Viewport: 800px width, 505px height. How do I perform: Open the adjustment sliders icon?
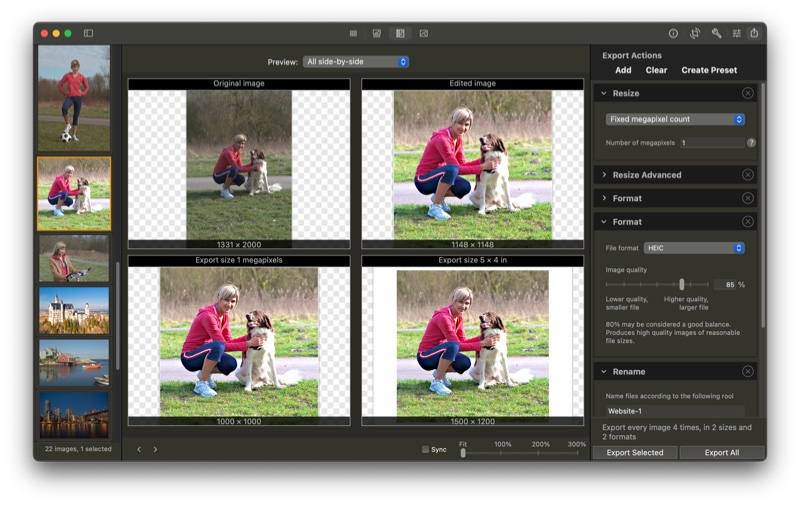(x=736, y=33)
